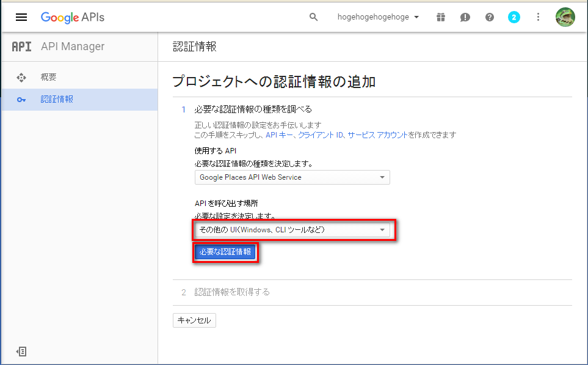The height and width of the screenshot is (365, 588).
Task: Click the API Manager title text
Action: [x=73, y=46]
